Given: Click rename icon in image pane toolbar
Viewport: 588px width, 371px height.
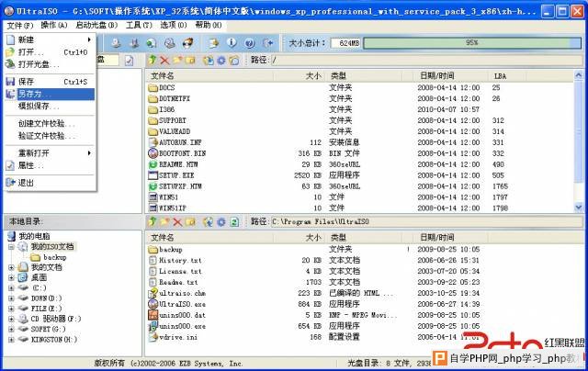Looking at the screenshot, I should click(190, 60).
